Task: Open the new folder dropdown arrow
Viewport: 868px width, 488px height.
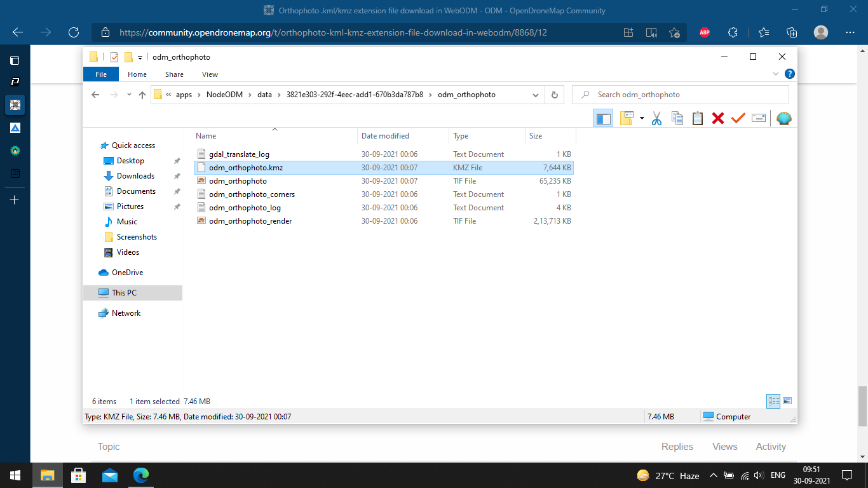Action: [x=641, y=118]
